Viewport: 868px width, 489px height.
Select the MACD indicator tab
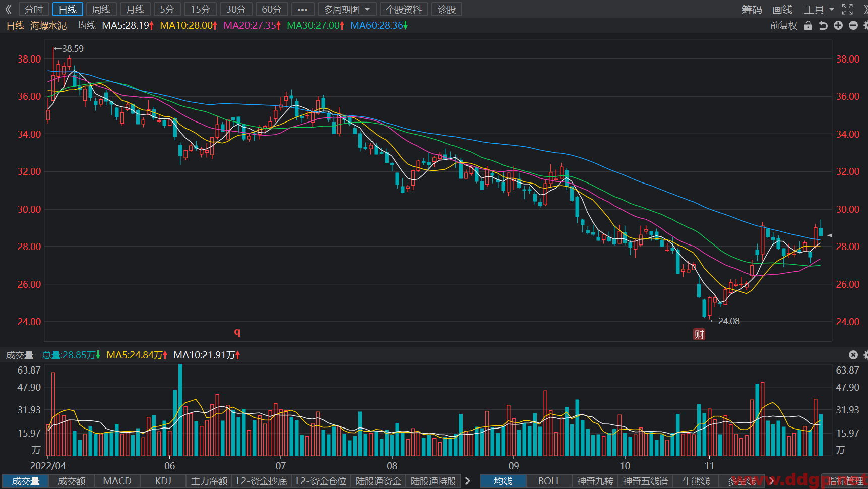[117, 481]
